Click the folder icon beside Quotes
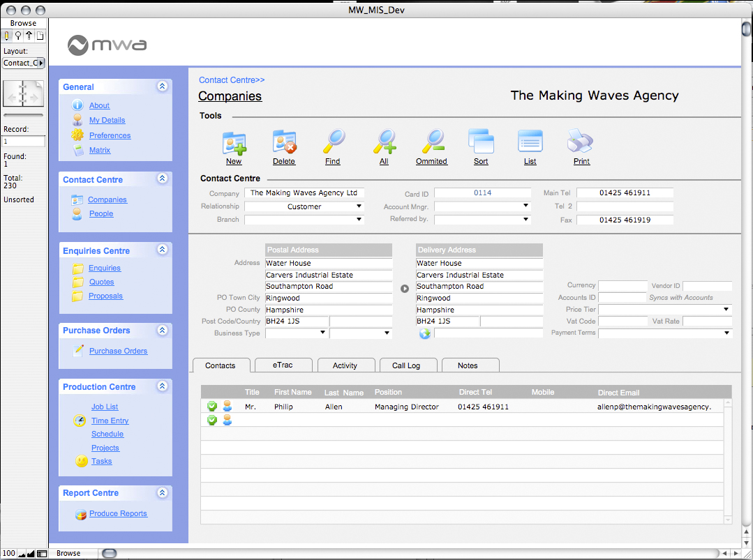753x560 pixels. [x=77, y=282]
